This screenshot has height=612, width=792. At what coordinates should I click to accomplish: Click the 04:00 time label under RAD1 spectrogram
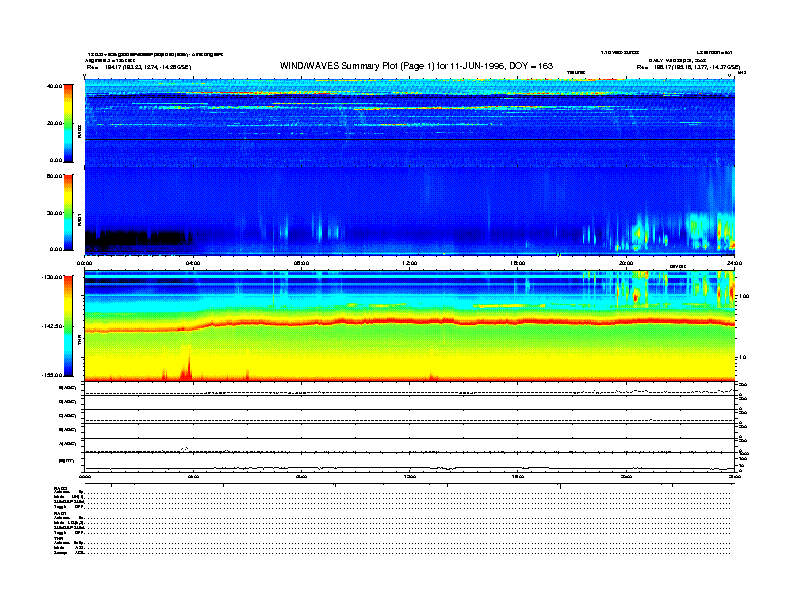(x=193, y=263)
